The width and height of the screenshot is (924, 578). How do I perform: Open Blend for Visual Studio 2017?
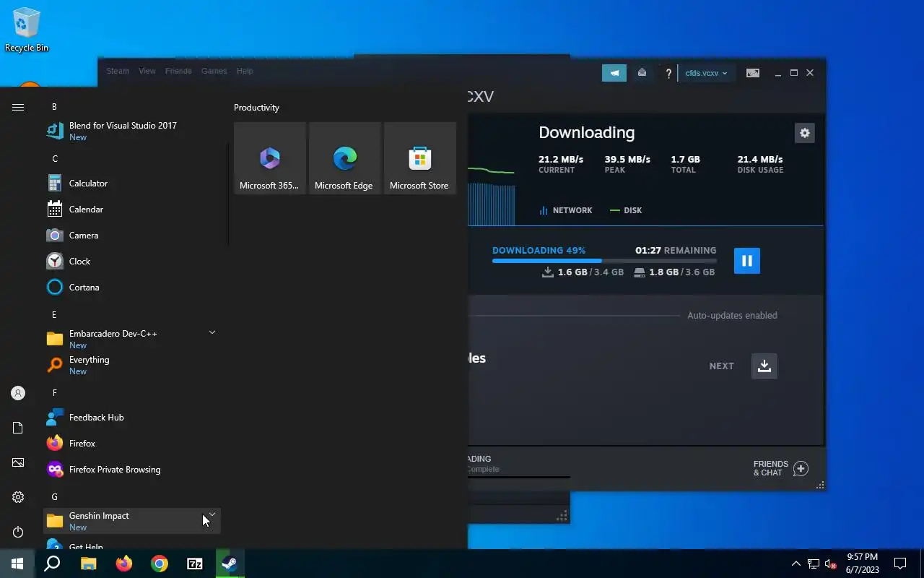click(132, 131)
